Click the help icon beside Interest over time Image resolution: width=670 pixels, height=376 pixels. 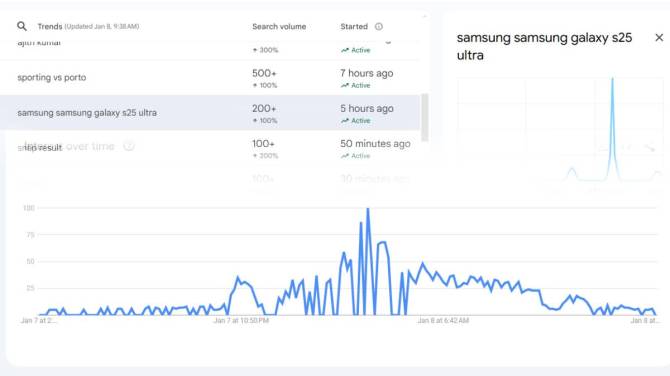coord(129,146)
